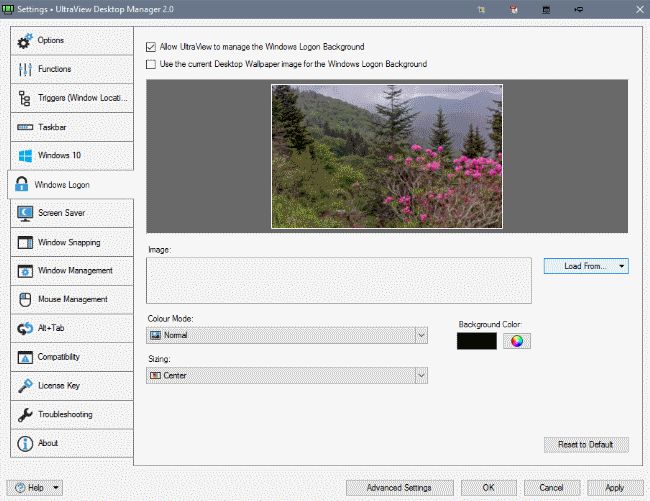Click the License Key icon
This screenshot has height=501, width=650.
tap(26, 386)
